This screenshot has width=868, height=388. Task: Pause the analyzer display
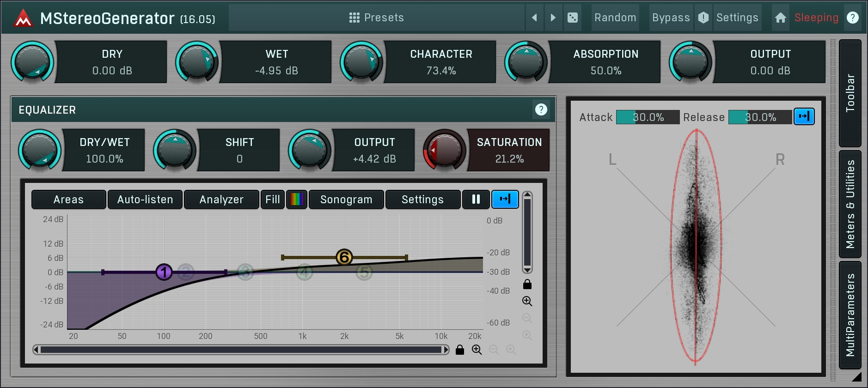click(476, 200)
